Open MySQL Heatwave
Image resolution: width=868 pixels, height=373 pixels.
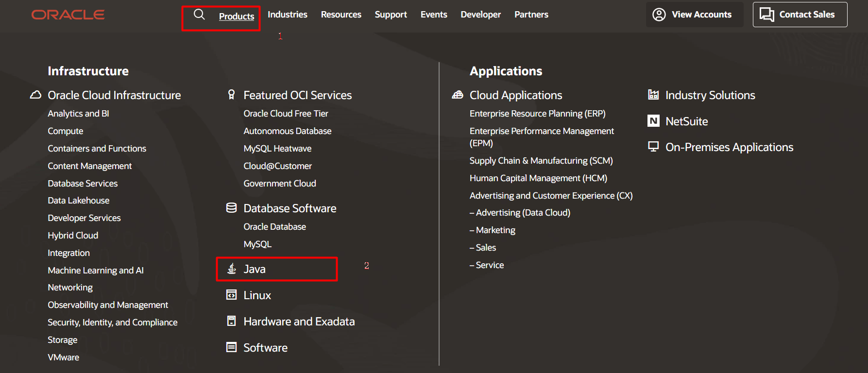[x=278, y=149]
